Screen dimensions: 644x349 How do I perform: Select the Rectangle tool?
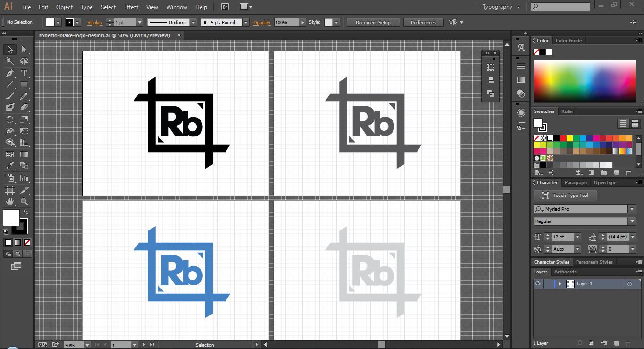(24, 85)
